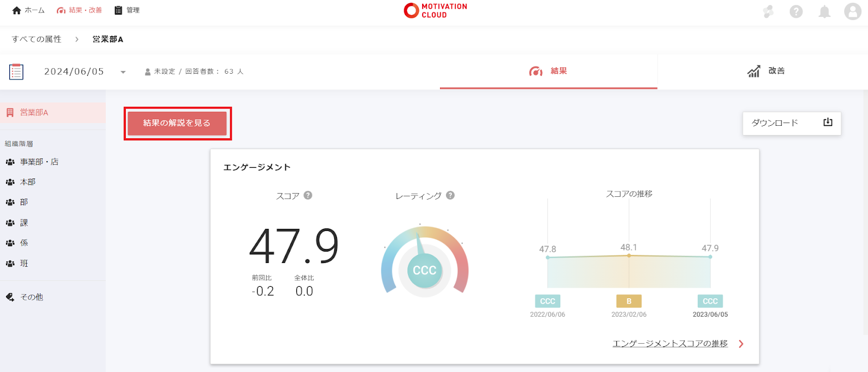
Task: Click the B rating badge for 2023/02/06
Action: click(x=629, y=301)
